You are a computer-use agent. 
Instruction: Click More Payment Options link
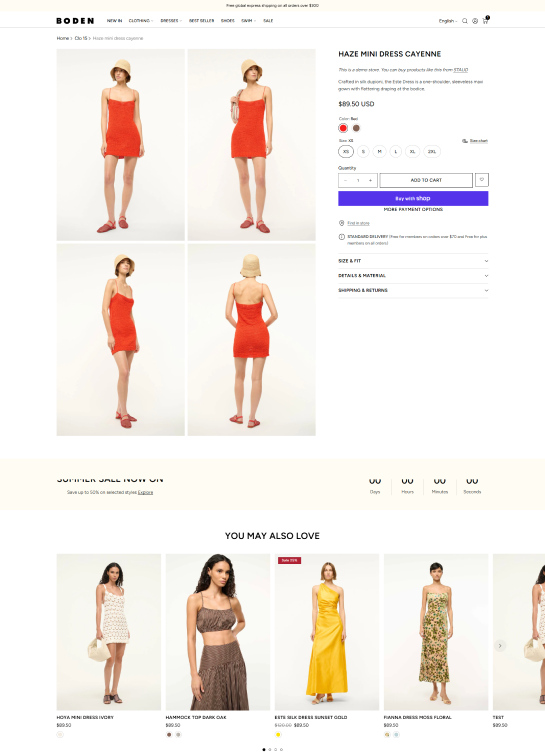click(413, 210)
